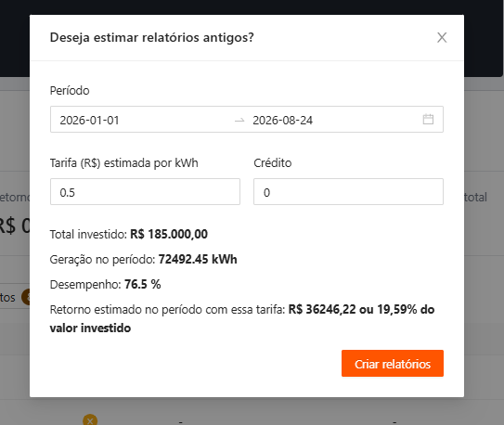Click the Período label
Screen dimensions: 504x425
click(x=70, y=91)
